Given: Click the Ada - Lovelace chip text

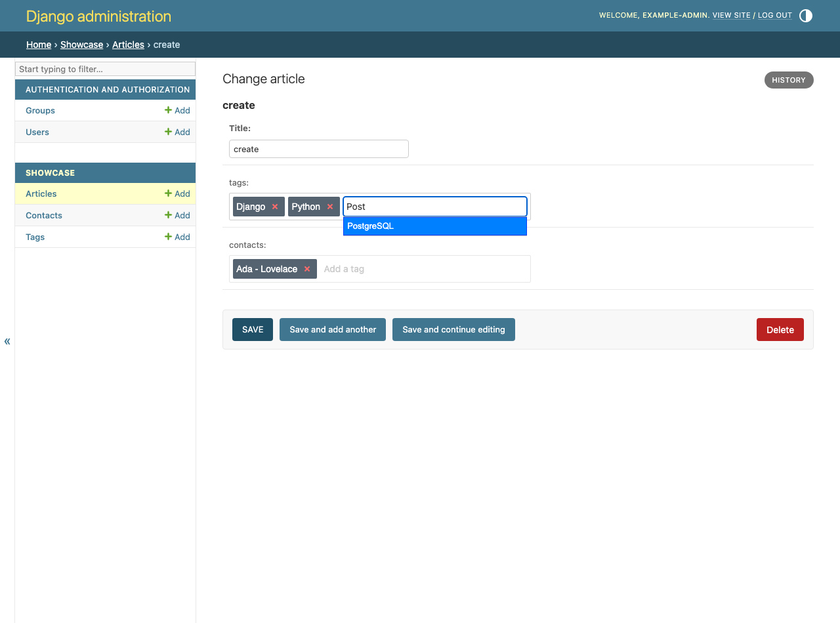Looking at the screenshot, I should pyautogui.click(x=266, y=269).
